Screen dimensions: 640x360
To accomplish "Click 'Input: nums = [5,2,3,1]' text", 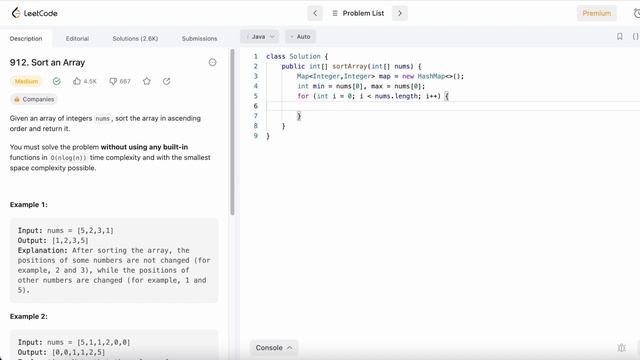I will [x=66, y=231].
